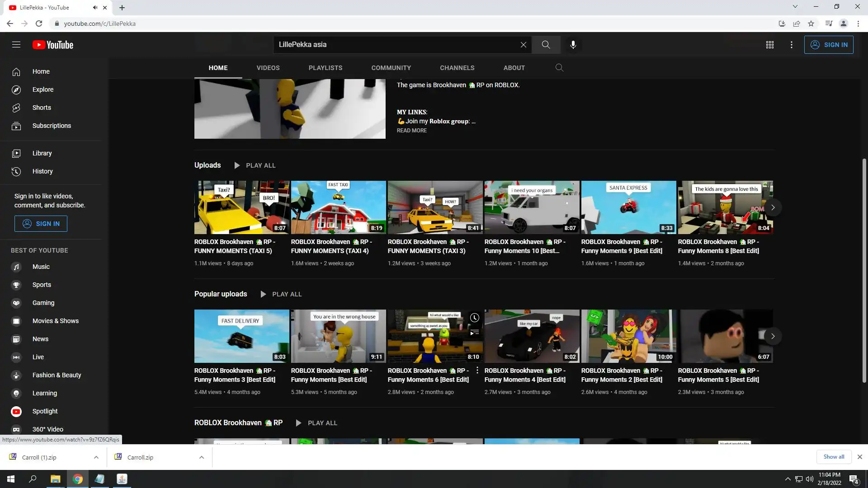Click the channel search magnifier icon

pyautogui.click(x=559, y=68)
